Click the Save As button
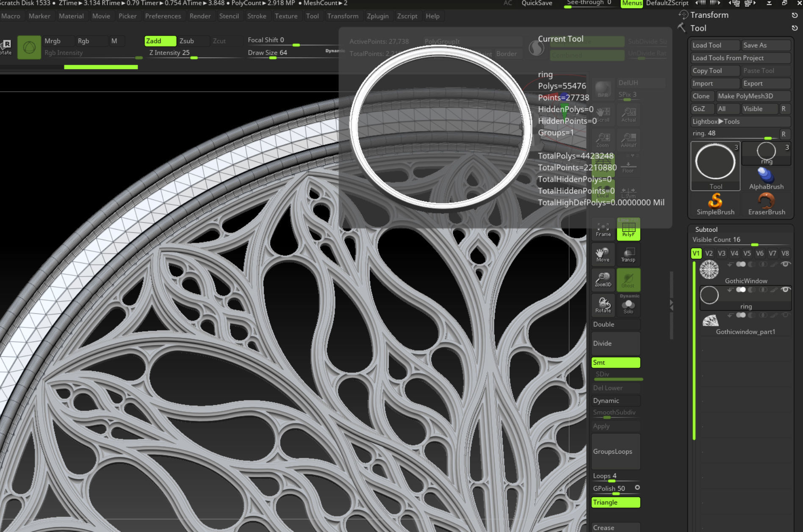803x532 pixels. 766,45
